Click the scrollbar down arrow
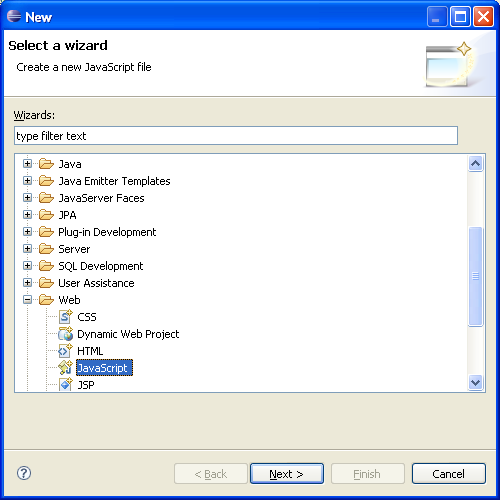The image size is (500, 500). (x=475, y=382)
